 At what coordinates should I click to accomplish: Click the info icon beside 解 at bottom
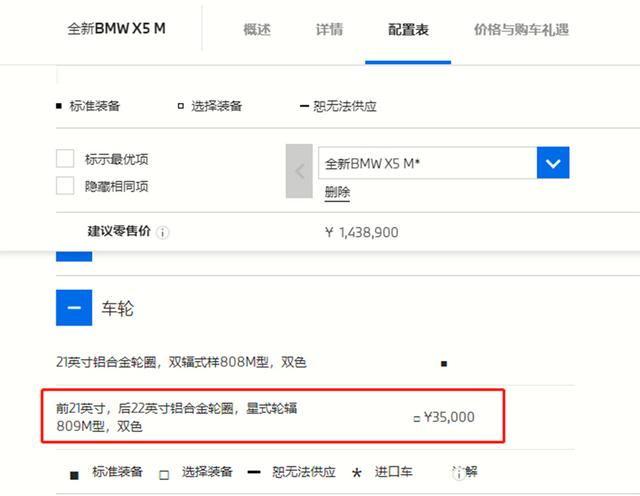459,474
